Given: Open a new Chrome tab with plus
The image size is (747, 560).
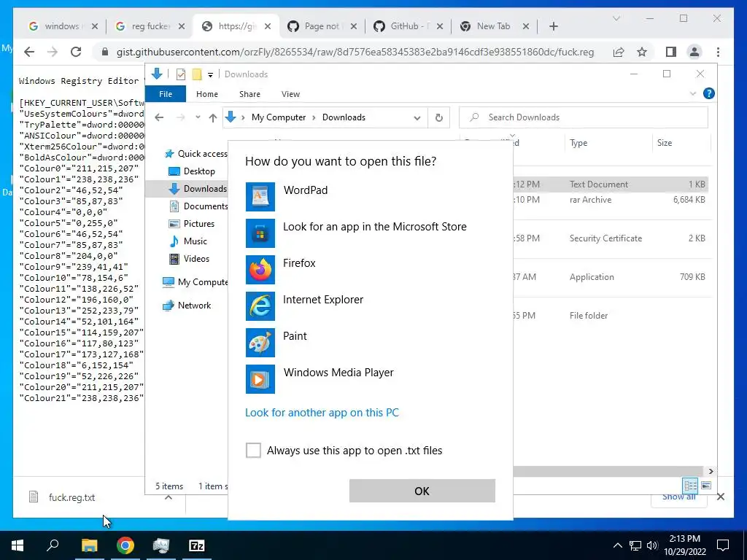Looking at the screenshot, I should point(553,26).
